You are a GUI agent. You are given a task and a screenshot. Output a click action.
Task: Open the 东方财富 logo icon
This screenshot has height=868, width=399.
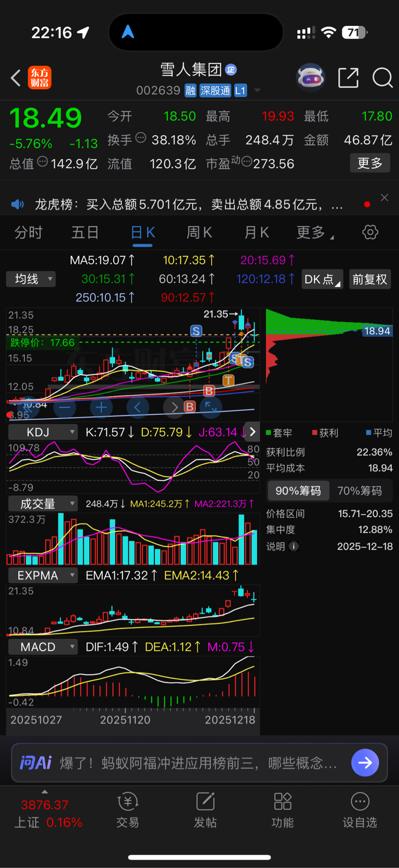point(39,78)
